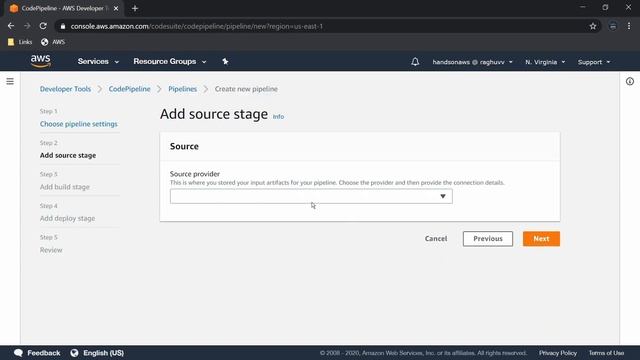This screenshot has width=640, height=360.
Task: Click the AWS logo home icon
Action: point(40,61)
